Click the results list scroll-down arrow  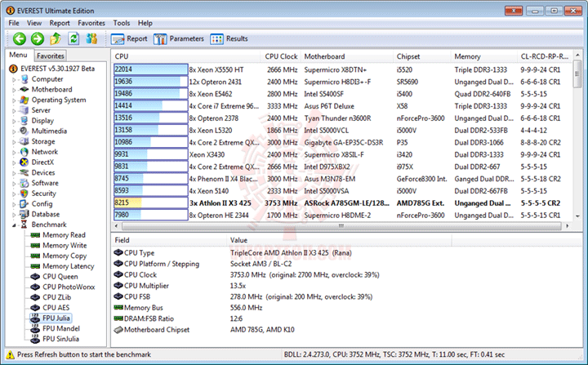pos(577,216)
